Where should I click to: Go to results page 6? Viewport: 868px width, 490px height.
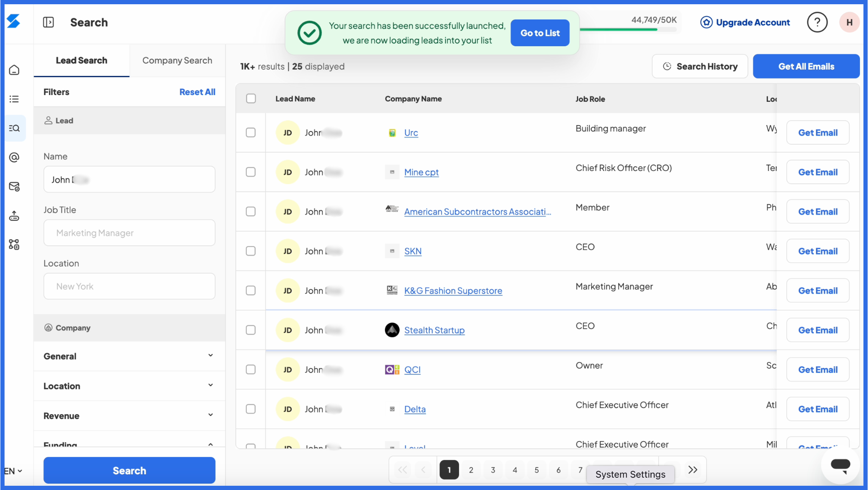coord(559,470)
